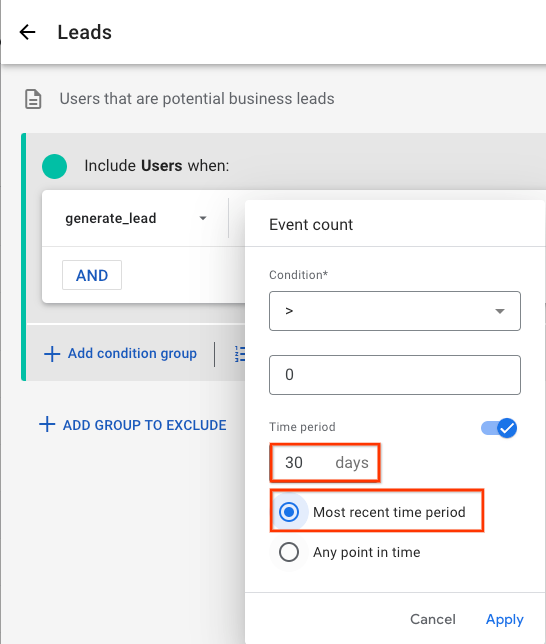Click ADD GROUP TO EXCLUDE

(x=145, y=425)
